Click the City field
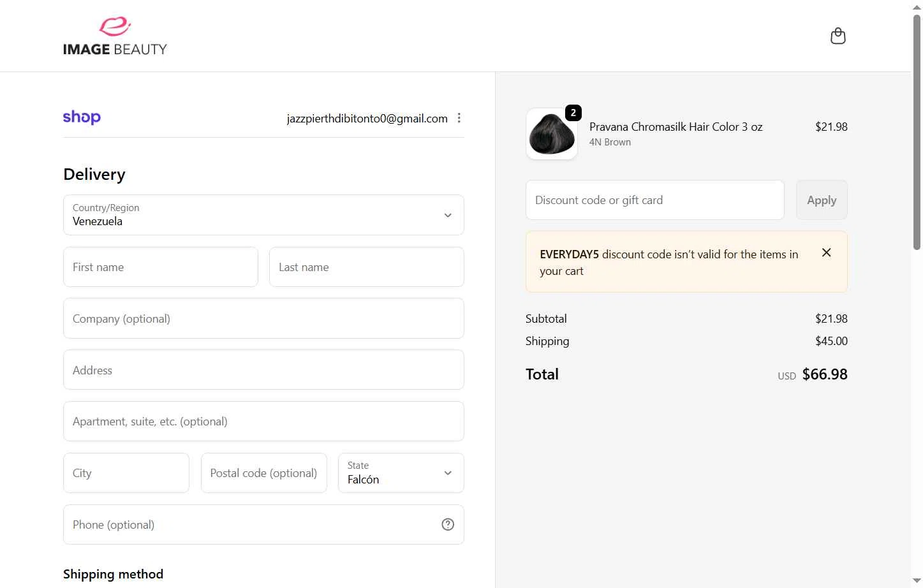 coord(126,473)
